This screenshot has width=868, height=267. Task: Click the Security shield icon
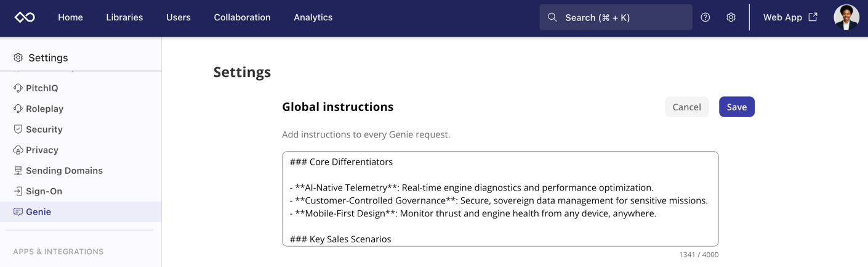[18, 129]
